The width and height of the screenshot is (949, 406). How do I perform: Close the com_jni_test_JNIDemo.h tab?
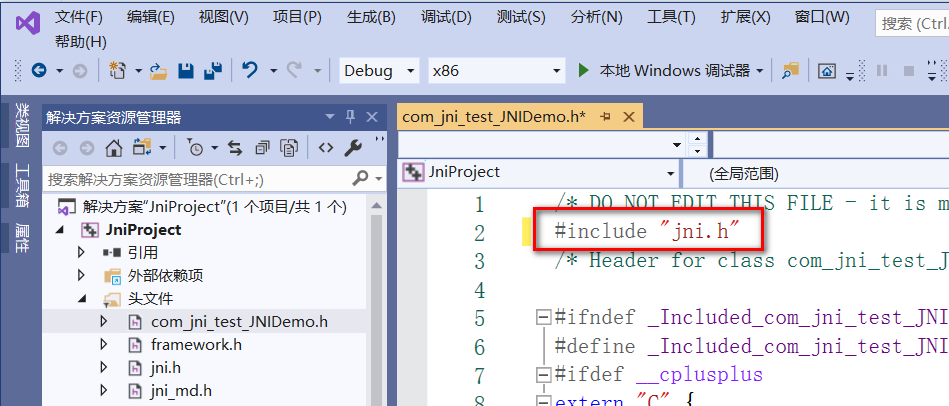628,117
